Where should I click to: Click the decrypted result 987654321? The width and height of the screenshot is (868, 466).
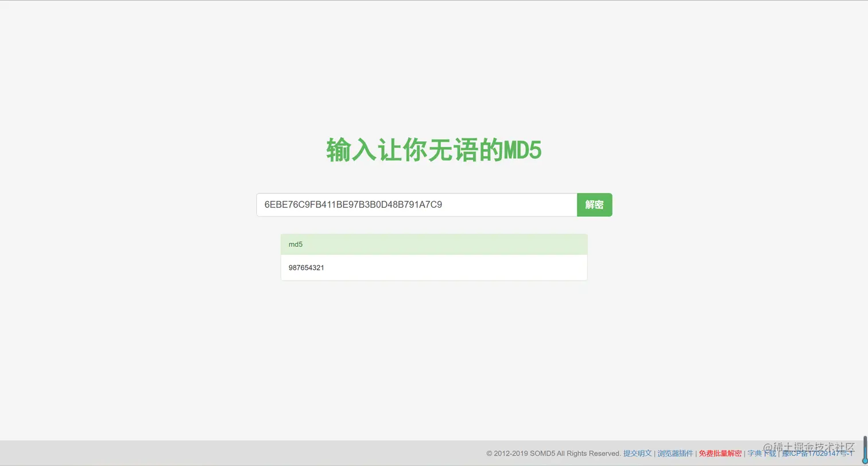(306, 267)
